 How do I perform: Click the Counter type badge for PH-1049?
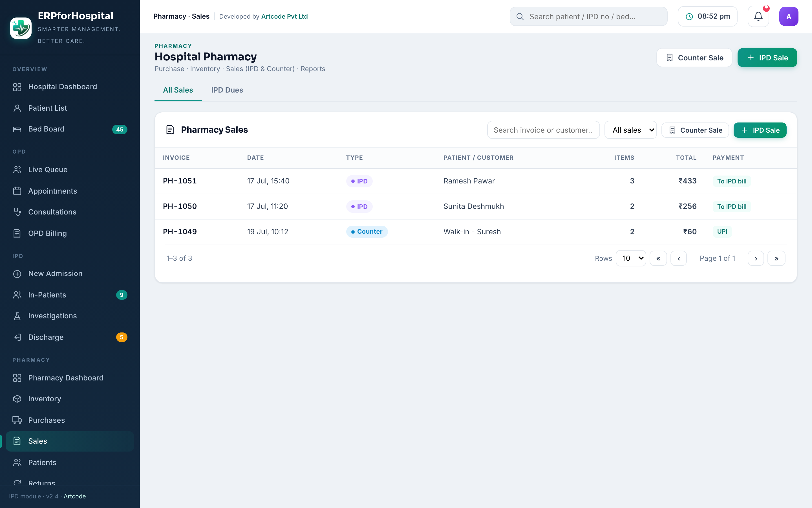(x=367, y=232)
